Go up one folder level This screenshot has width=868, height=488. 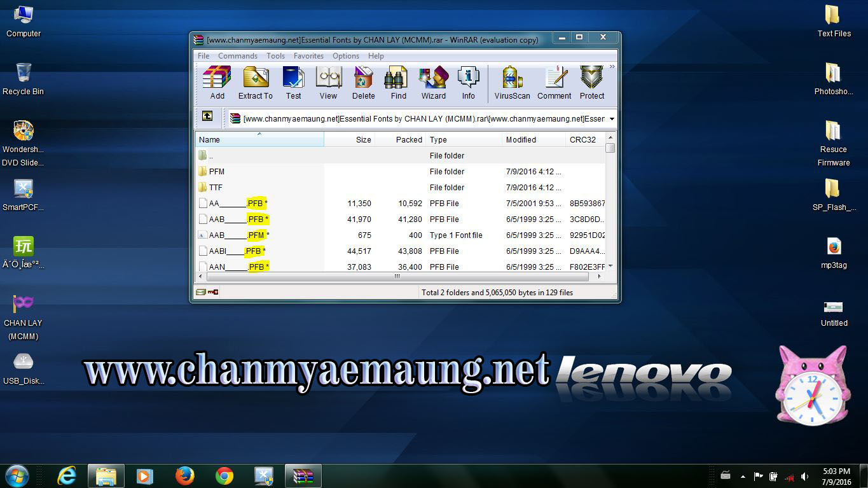(207, 116)
